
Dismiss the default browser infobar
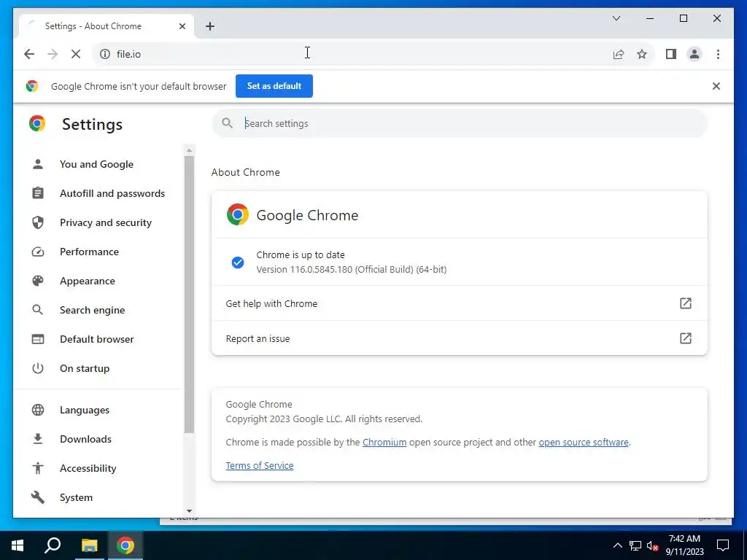pos(716,86)
